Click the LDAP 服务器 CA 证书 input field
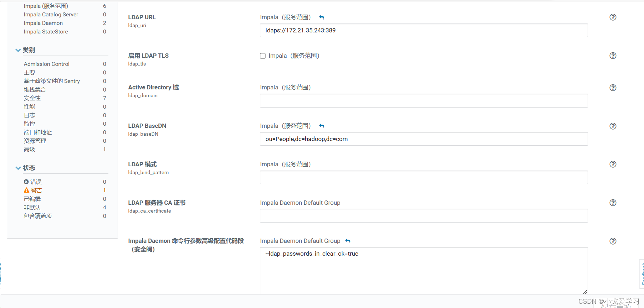Screen dimensions: 644x308 click(x=424, y=216)
